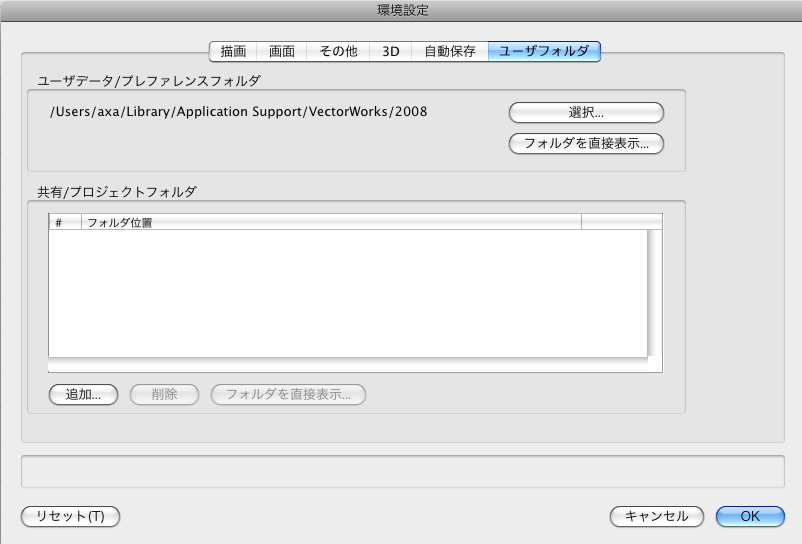
Task: Click フォルダを直接表示... next to the 削除 button
Action: [x=288, y=394]
